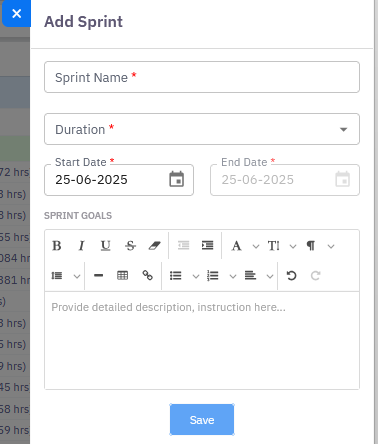The width and height of the screenshot is (378, 444).
Task: Click the font size TI icon
Action: [x=274, y=246]
